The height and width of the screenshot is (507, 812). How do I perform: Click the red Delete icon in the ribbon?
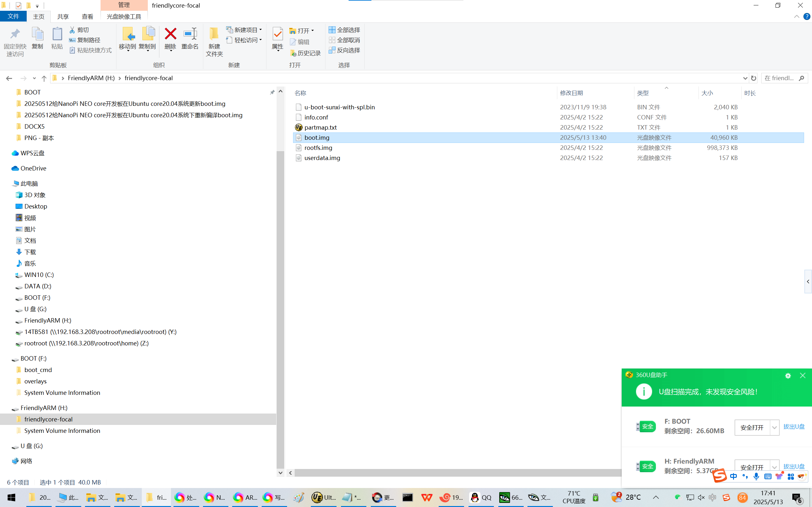click(170, 34)
